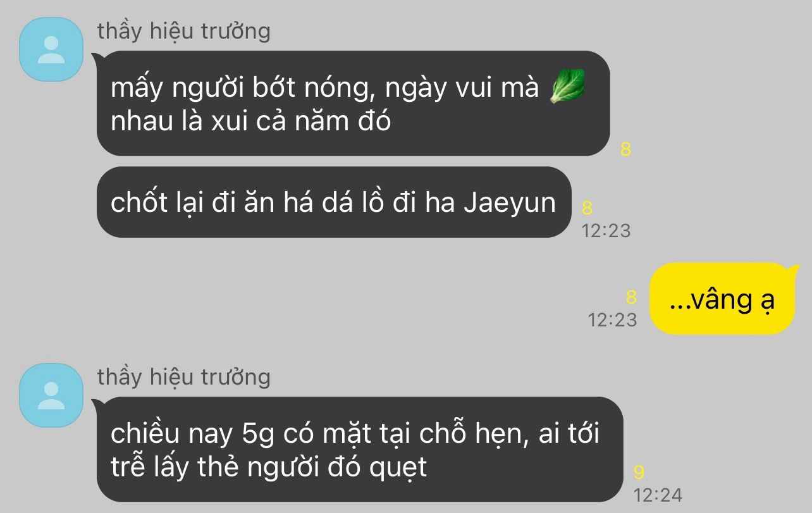Open the first thầy hiệu trưởng profile avatar
Screen dimensions: 812x513
tap(52, 49)
